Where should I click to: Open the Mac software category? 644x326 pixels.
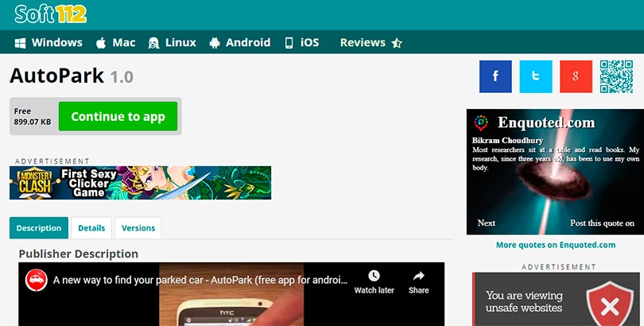point(115,43)
